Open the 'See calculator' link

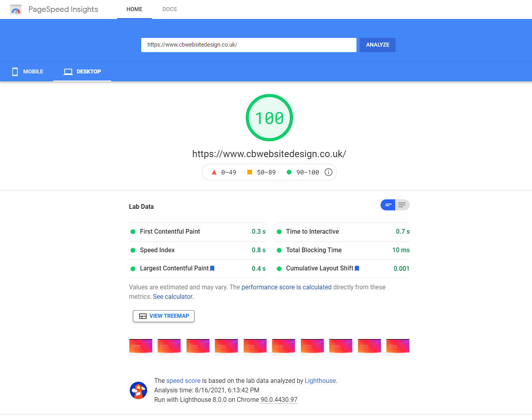coord(173,297)
